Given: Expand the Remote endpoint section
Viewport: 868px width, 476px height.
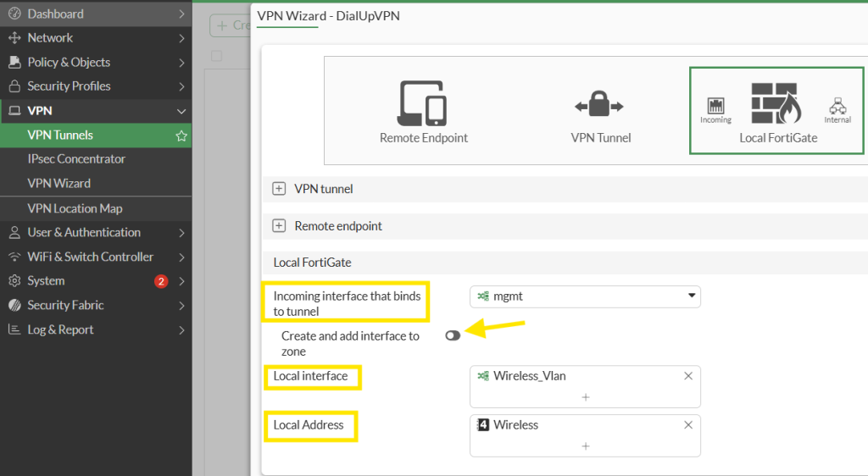Looking at the screenshot, I should tap(279, 226).
